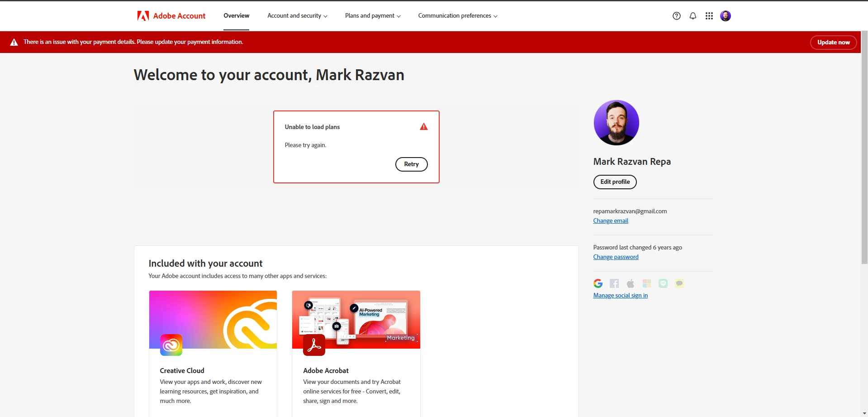Open the apps grid launcher
Viewport: 868px width, 417px height.
pyautogui.click(x=709, y=16)
